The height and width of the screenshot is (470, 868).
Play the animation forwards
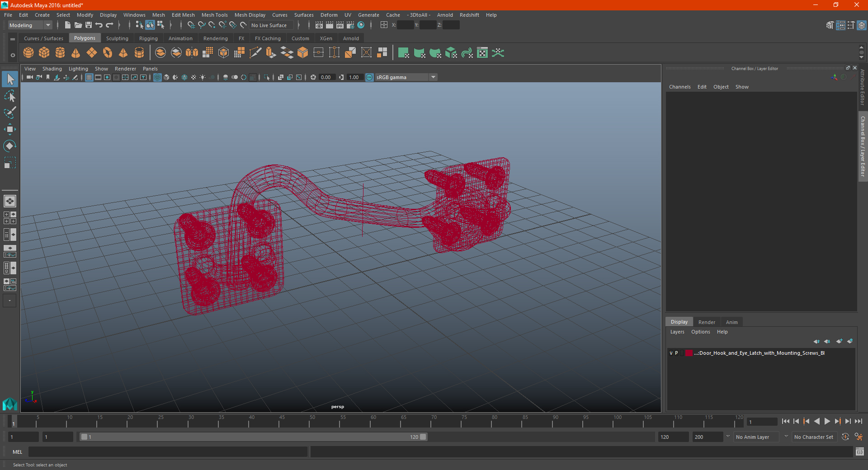point(827,421)
